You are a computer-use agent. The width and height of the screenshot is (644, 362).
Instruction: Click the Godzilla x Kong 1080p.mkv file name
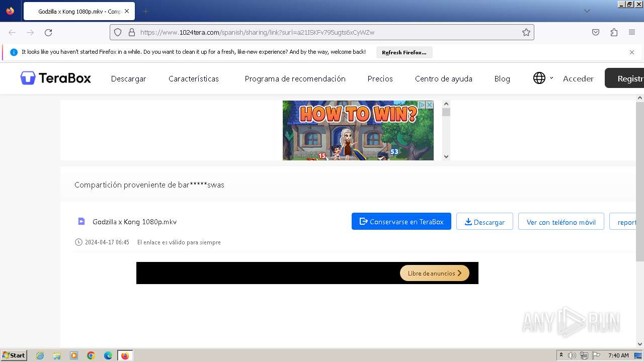134,222
